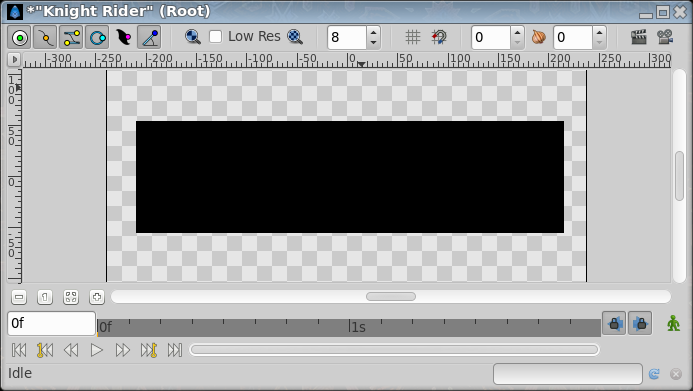The image size is (693, 391).
Task: Toggle the snap to grid icon
Action: [x=439, y=37]
